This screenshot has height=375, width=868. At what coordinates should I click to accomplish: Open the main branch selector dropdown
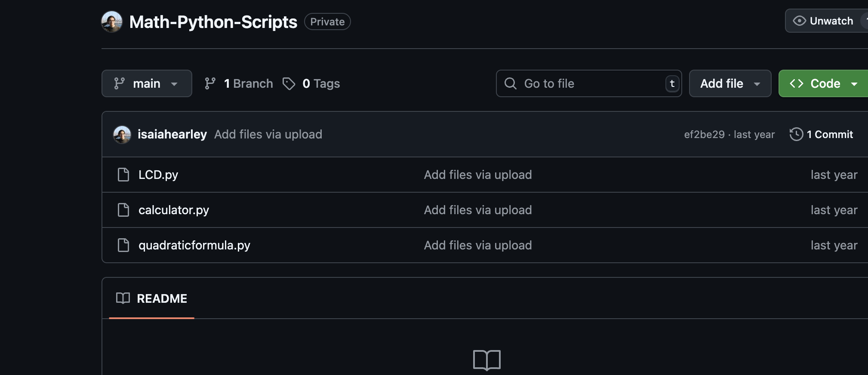point(147,83)
